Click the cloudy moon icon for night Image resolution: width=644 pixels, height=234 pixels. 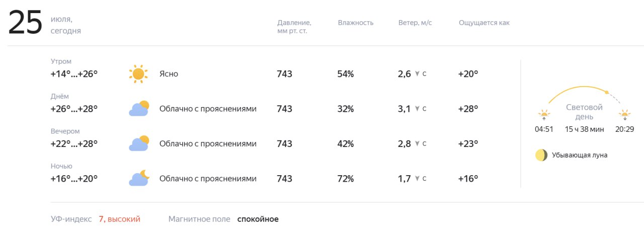coord(139,178)
